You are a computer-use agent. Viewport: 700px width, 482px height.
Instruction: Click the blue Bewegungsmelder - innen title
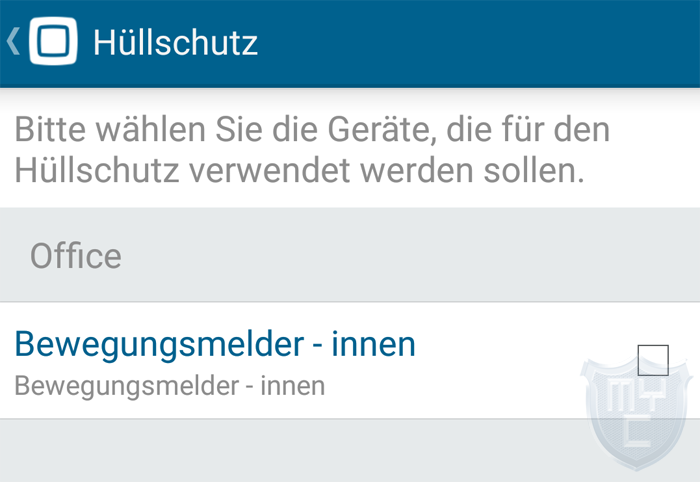[x=215, y=344]
